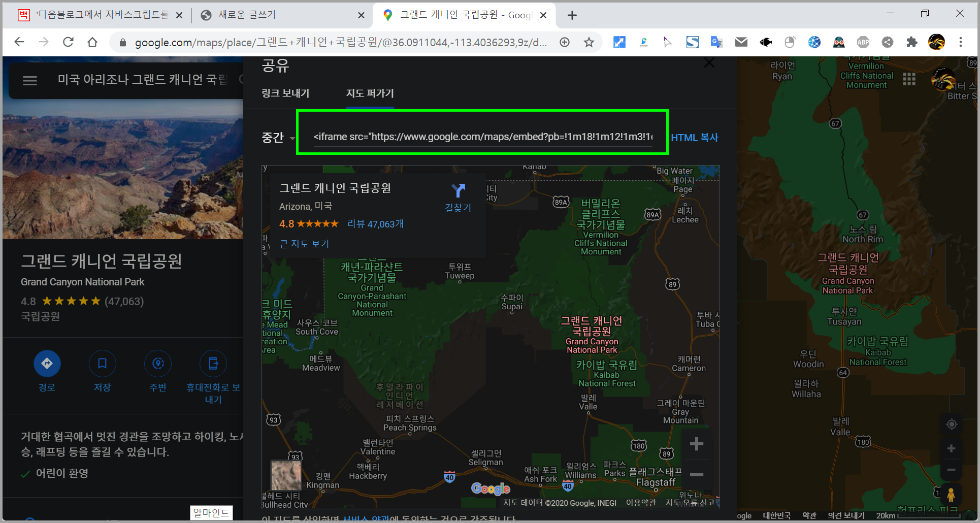Zoom in on the main background map

[x=952, y=448]
